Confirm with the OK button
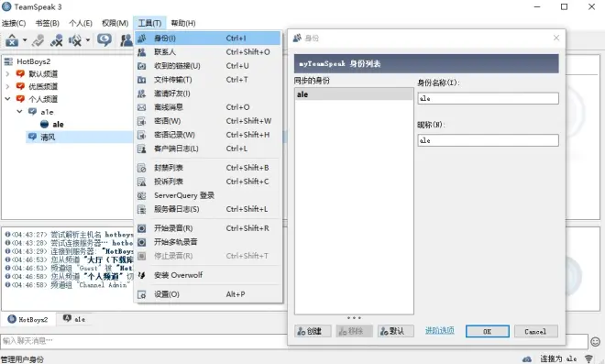Viewport: 605px width, 364px height. tap(488, 331)
